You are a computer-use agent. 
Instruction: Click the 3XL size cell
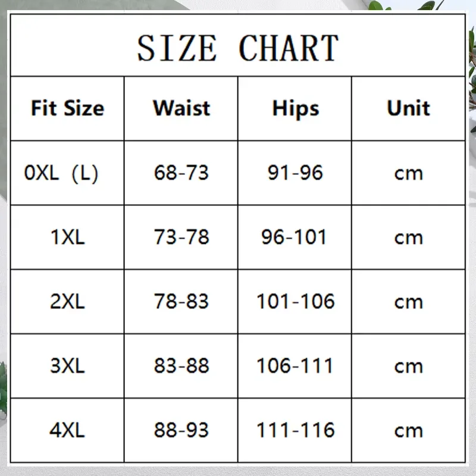click(x=67, y=366)
